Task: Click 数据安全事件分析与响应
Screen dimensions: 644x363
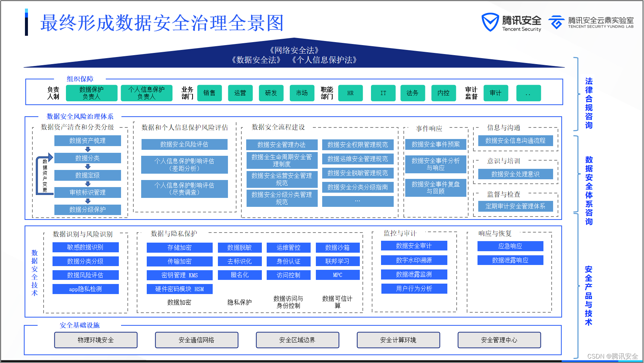Action: tap(436, 164)
